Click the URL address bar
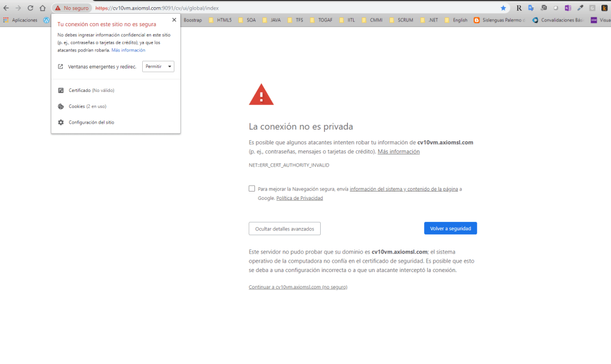This screenshot has width=611, height=364. tap(299, 8)
